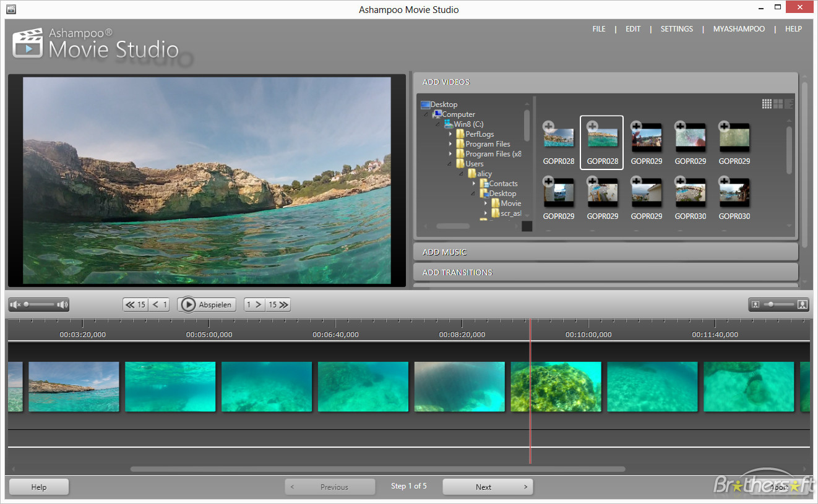Click the small grid thumbnail view icon
This screenshot has width=818, height=504.
point(767,104)
